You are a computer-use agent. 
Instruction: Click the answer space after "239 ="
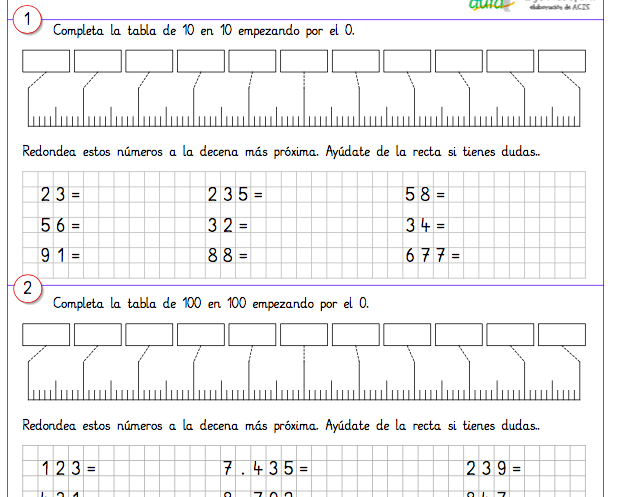[x=535, y=467]
